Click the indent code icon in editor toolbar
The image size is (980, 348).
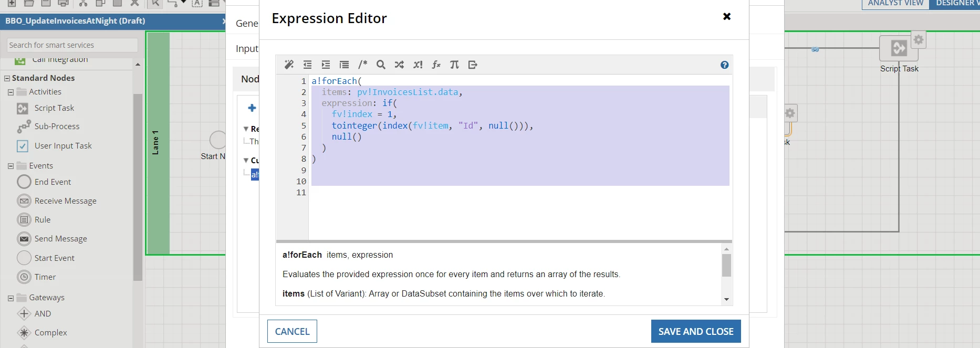pos(326,65)
